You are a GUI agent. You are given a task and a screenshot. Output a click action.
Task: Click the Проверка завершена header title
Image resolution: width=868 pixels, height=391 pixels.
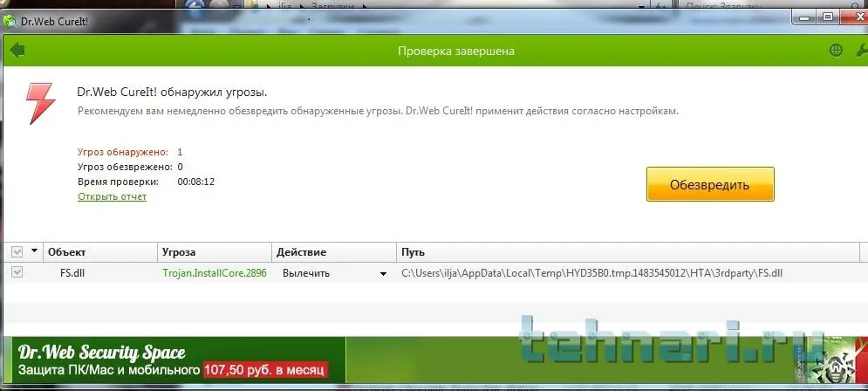[456, 51]
